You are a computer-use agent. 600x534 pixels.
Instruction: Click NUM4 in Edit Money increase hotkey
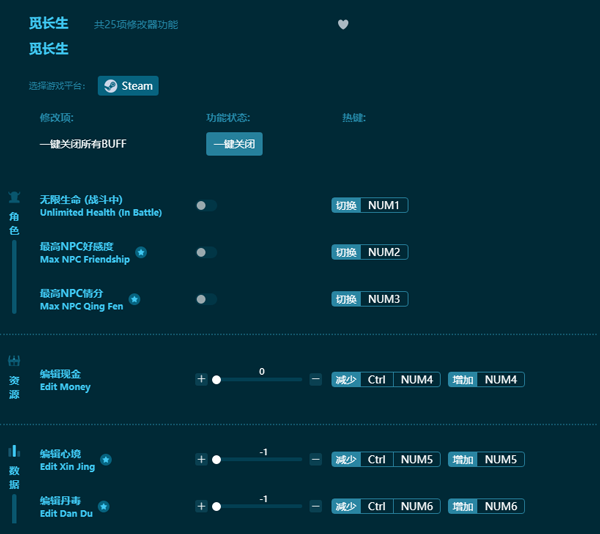pyautogui.click(x=501, y=379)
